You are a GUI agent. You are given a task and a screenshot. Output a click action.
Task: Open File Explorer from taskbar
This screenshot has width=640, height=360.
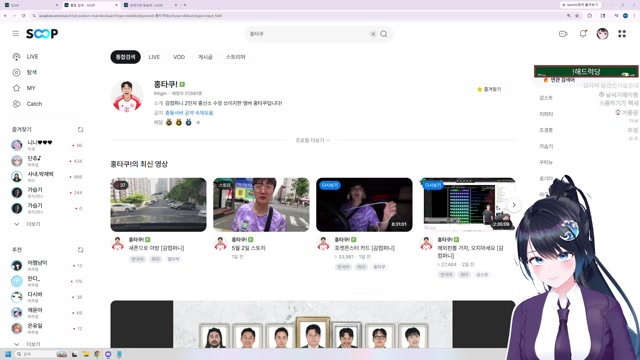click(86, 354)
